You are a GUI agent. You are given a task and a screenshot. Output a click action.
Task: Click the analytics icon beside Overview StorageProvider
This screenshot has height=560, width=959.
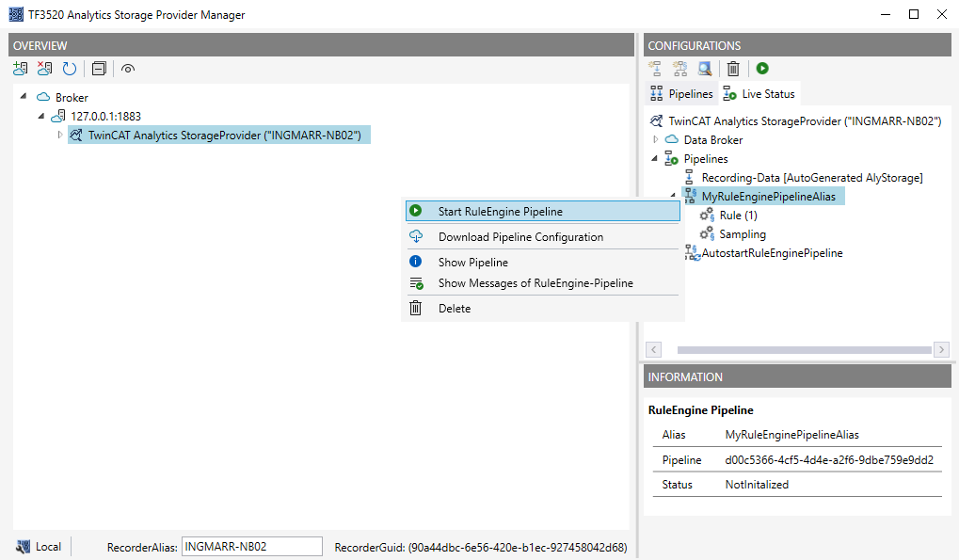click(x=76, y=135)
